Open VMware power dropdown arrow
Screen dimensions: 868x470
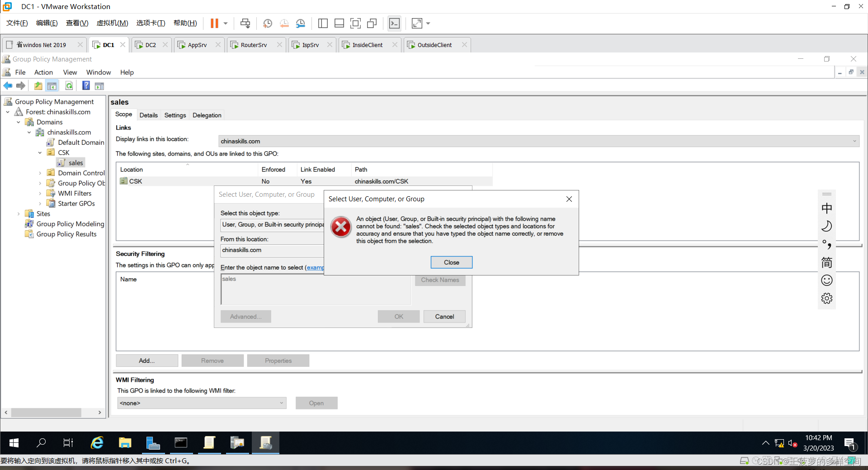pyautogui.click(x=226, y=23)
